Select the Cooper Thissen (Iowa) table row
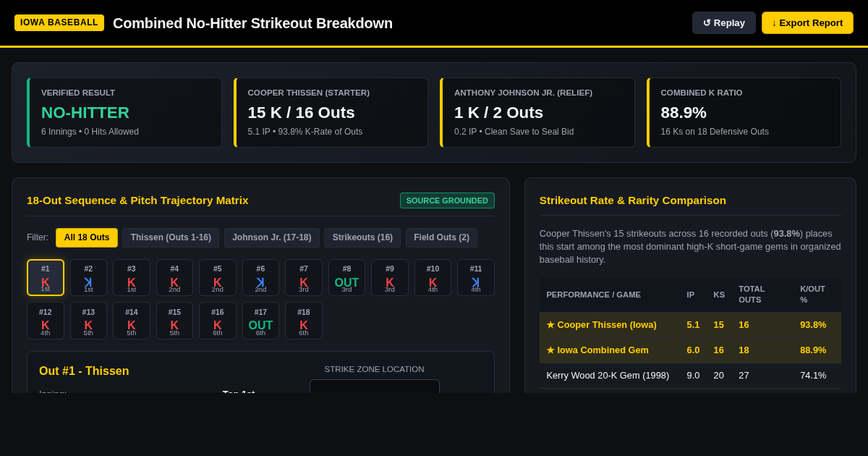Image resolution: width=868 pixels, height=456 pixels. pos(690,324)
